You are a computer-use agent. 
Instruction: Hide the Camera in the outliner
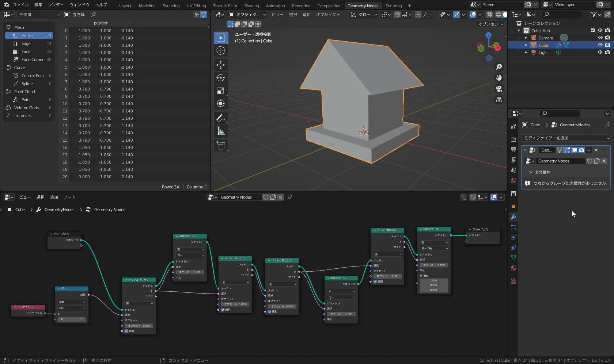[600, 38]
